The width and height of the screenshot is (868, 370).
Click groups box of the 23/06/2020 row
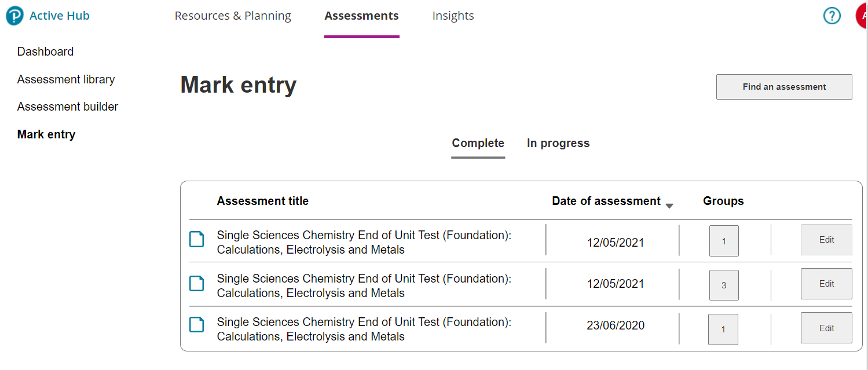(x=723, y=329)
